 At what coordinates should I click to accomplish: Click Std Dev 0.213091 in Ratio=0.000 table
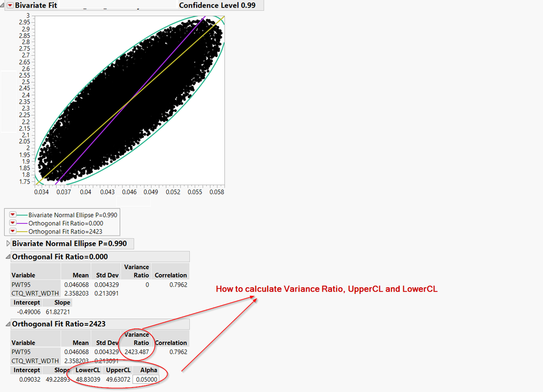point(107,293)
